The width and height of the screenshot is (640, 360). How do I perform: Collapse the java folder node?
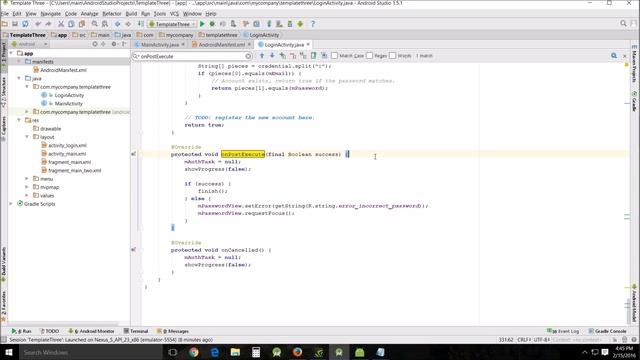point(19,78)
